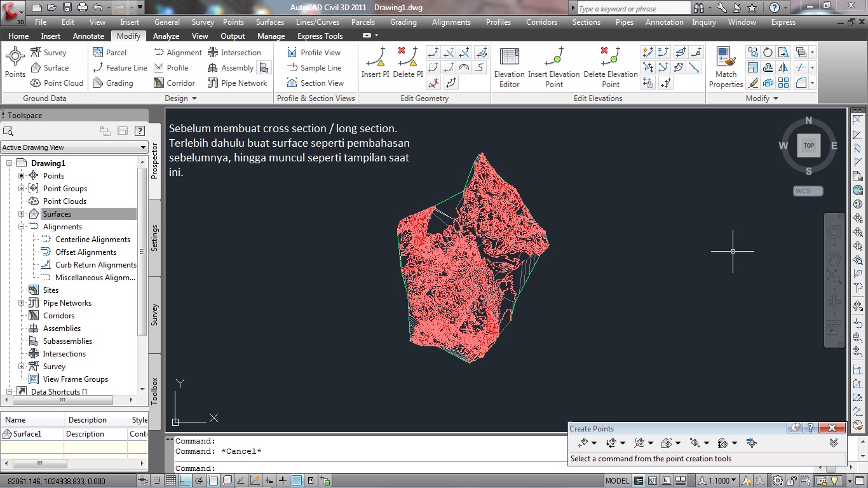Click in the command line input
Screen dimensions: 868x488
coord(370,468)
